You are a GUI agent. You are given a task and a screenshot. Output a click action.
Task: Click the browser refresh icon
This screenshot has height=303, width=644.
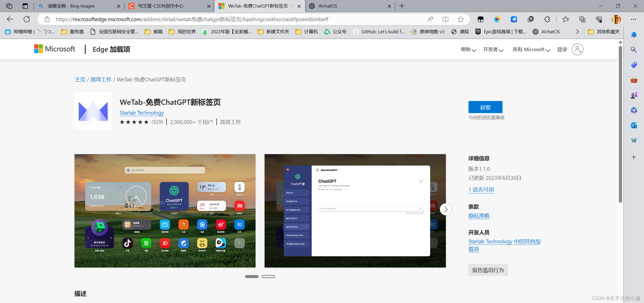27,19
